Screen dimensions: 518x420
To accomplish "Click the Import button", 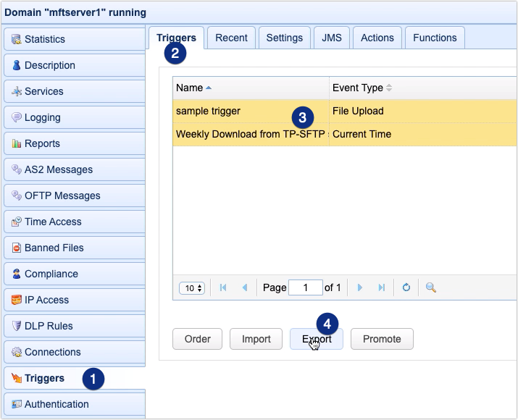I will pyautogui.click(x=256, y=339).
